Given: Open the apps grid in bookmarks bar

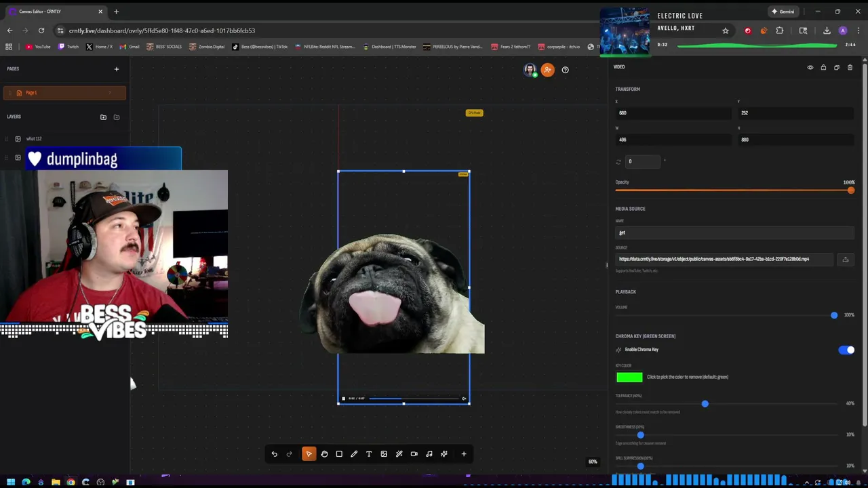Looking at the screenshot, I should pyautogui.click(x=9, y=47).
